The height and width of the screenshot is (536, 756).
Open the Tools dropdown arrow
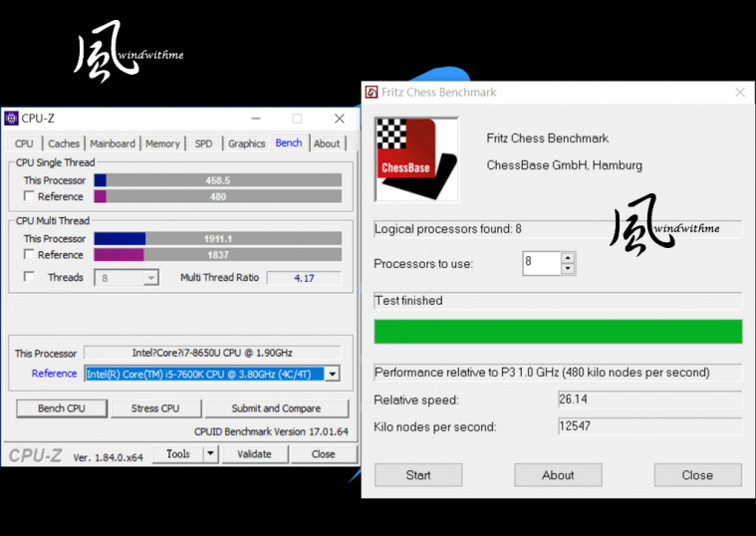(x=210, y=454)
